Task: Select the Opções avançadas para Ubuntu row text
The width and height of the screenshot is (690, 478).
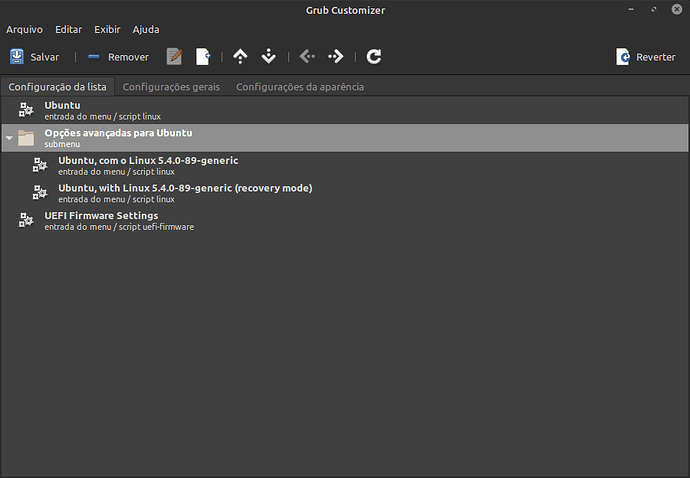Action: point(118,133)
